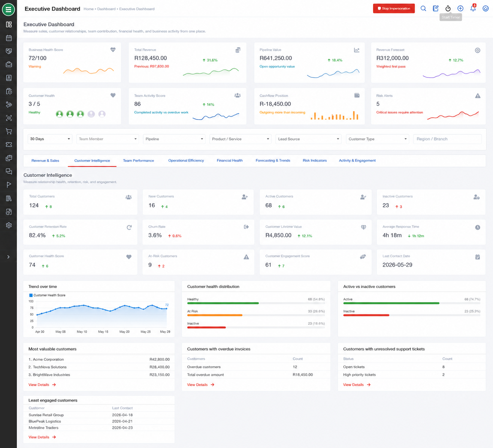Click the Churn Rate exit icon

246,227
